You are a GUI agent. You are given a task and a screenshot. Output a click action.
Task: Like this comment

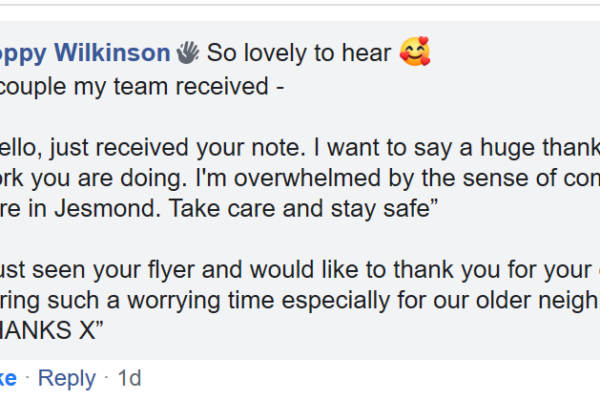point(8,378)
